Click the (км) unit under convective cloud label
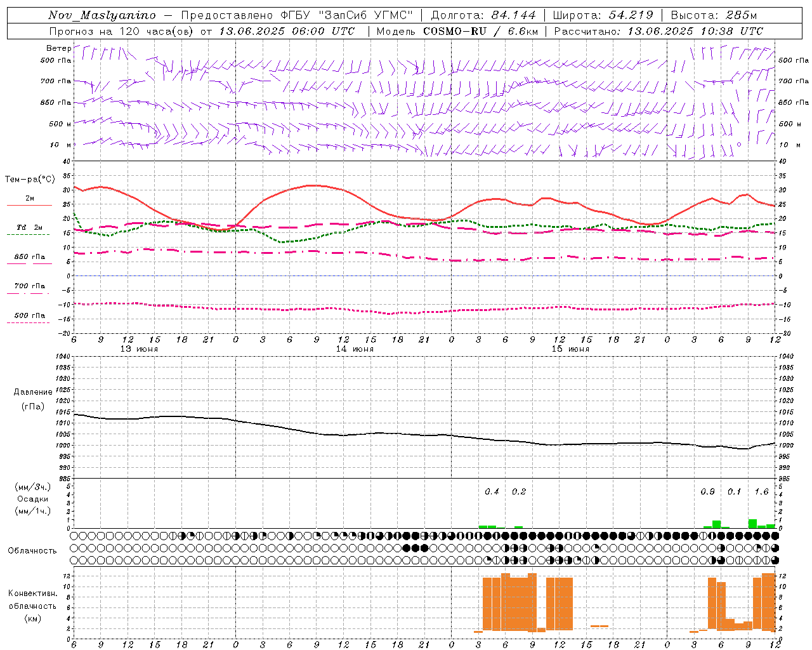Image resolution: width=812 pixels, height=650 pixels. click(32, 618)
